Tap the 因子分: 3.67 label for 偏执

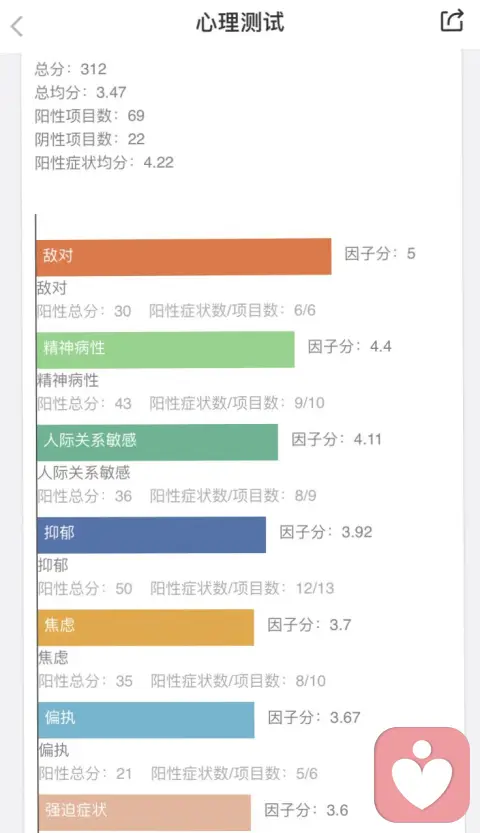[x=314, y=717]
